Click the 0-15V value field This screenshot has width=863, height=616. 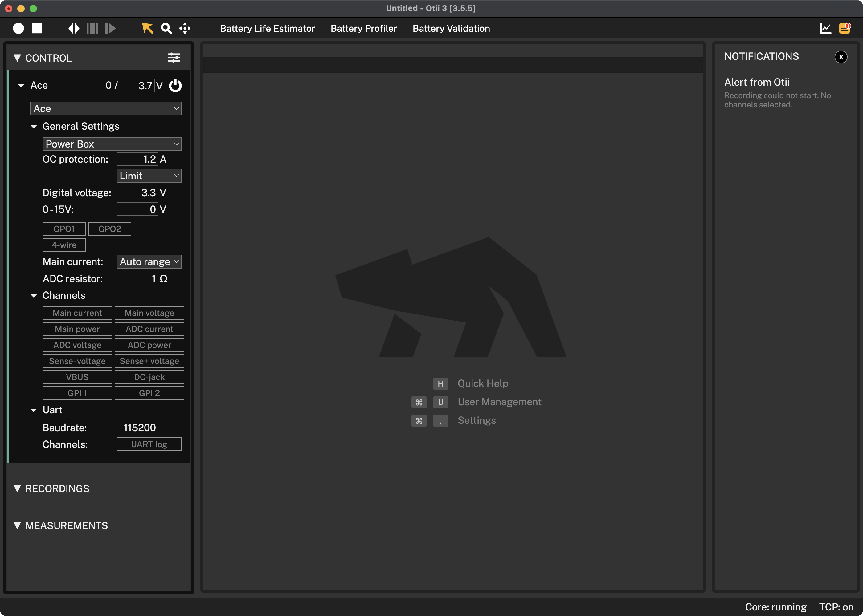(137, 209)
